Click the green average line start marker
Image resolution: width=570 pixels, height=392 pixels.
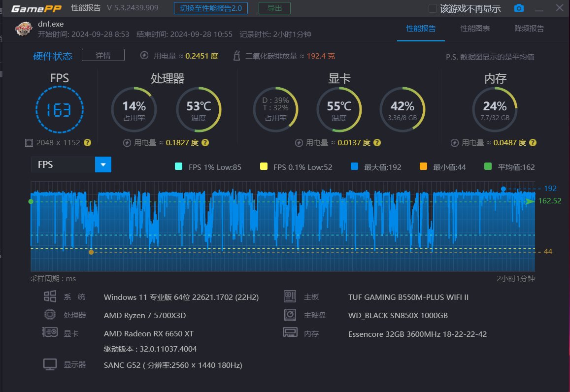31,201
